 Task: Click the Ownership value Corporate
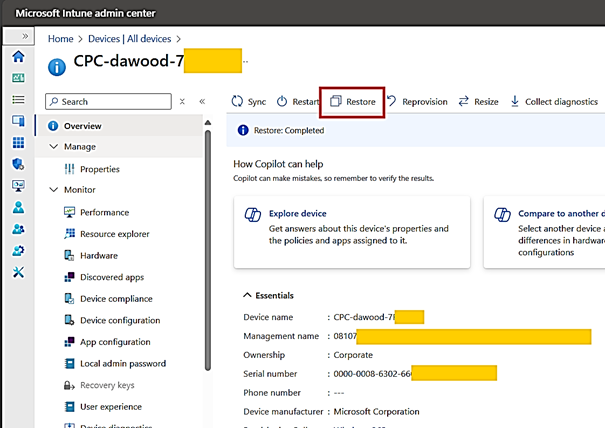(353, 355)
